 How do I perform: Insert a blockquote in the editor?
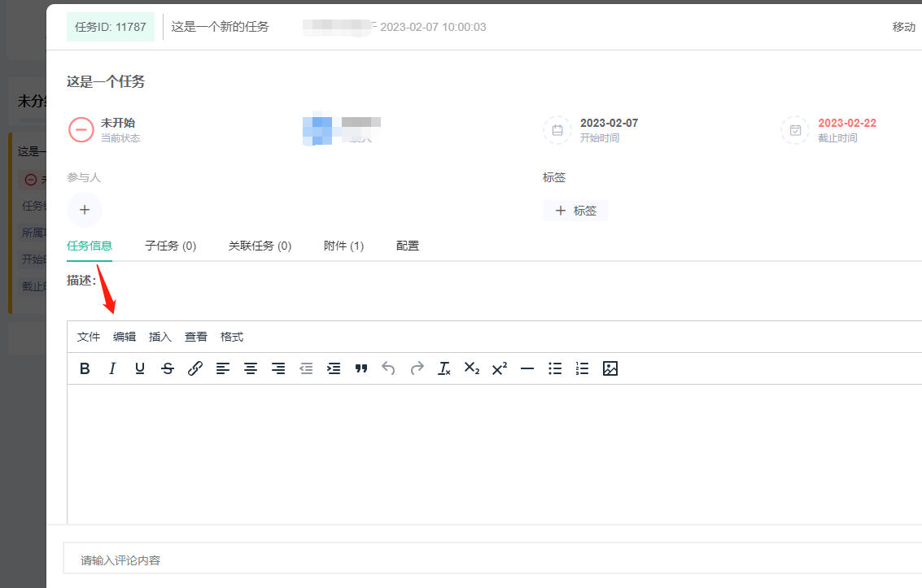point(361,368)
